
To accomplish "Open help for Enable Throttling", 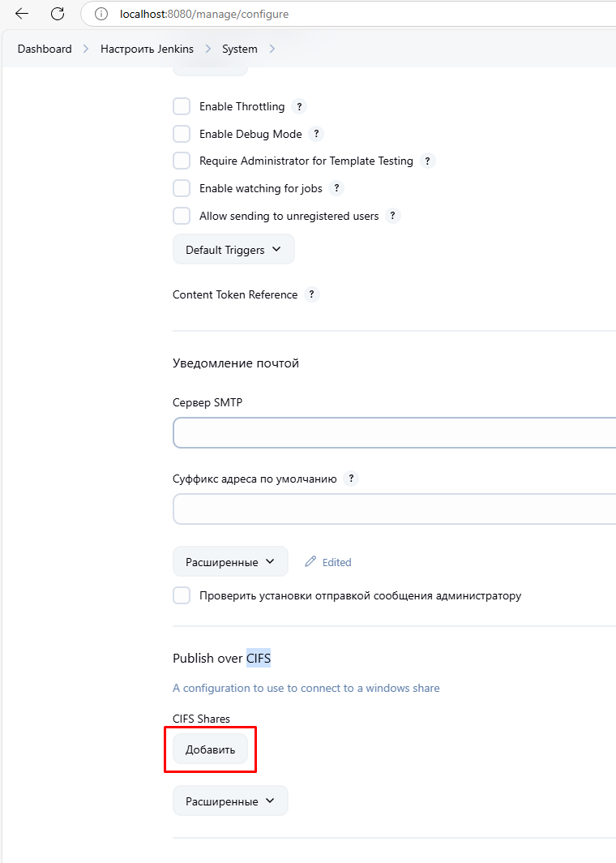I will click(x=299, y=106).
